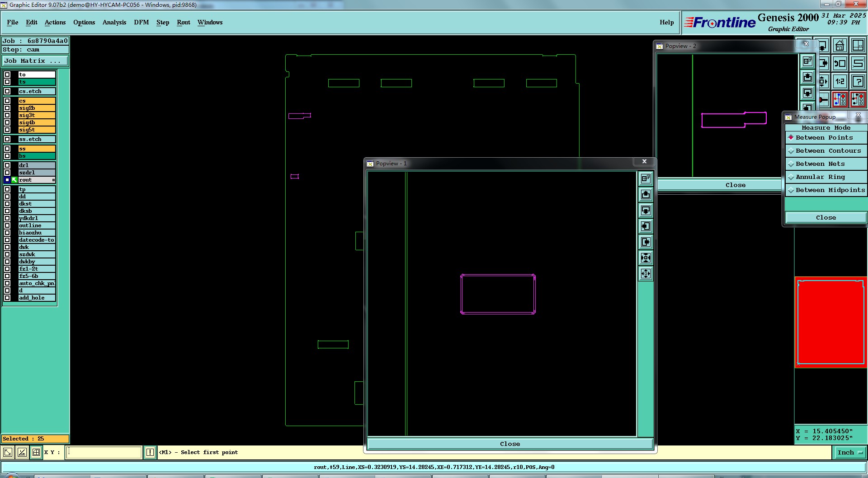Select the szdrl layer name

click(37, 173)
